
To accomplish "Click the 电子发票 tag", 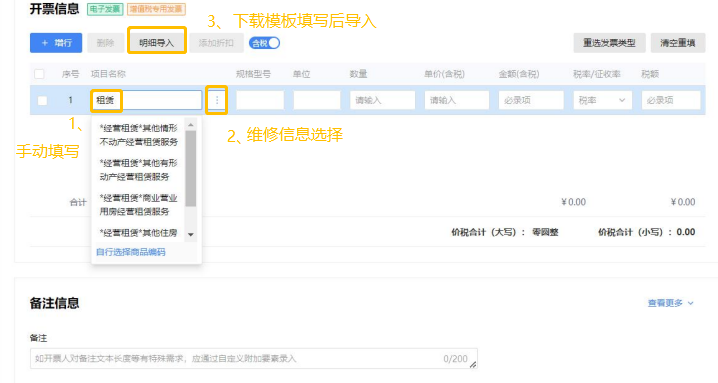I will (105, 9).
